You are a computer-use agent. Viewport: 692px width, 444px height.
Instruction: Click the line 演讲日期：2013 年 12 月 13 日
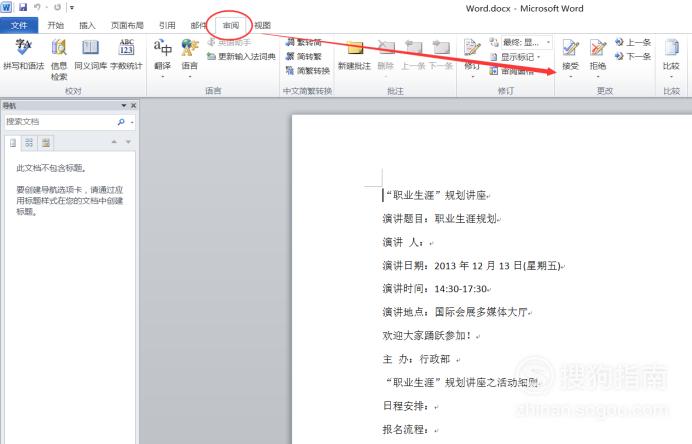473,265
